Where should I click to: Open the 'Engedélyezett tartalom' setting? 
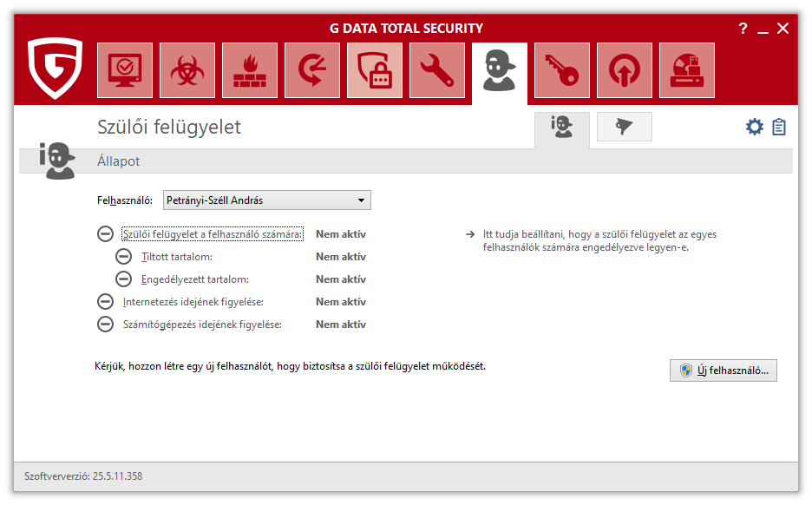194,279
